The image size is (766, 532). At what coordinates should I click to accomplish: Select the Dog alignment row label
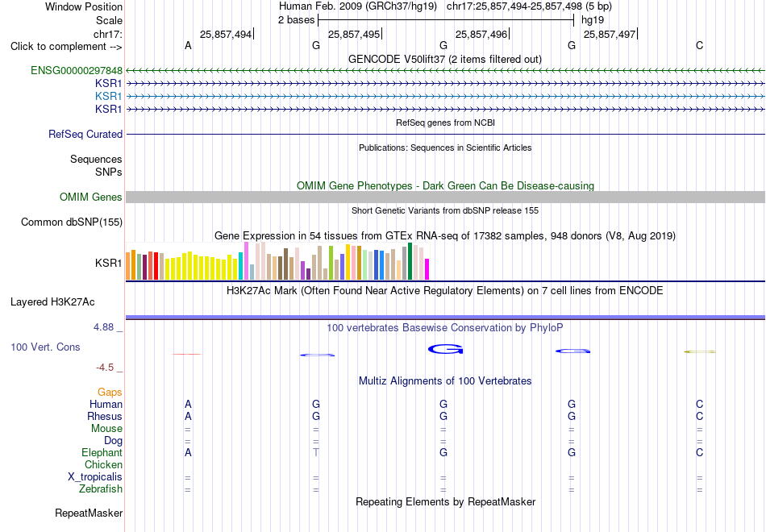113,441
